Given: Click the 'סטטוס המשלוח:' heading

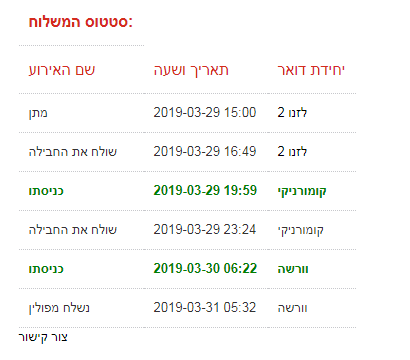Looking at the screenshot, I should click(81, 22).
